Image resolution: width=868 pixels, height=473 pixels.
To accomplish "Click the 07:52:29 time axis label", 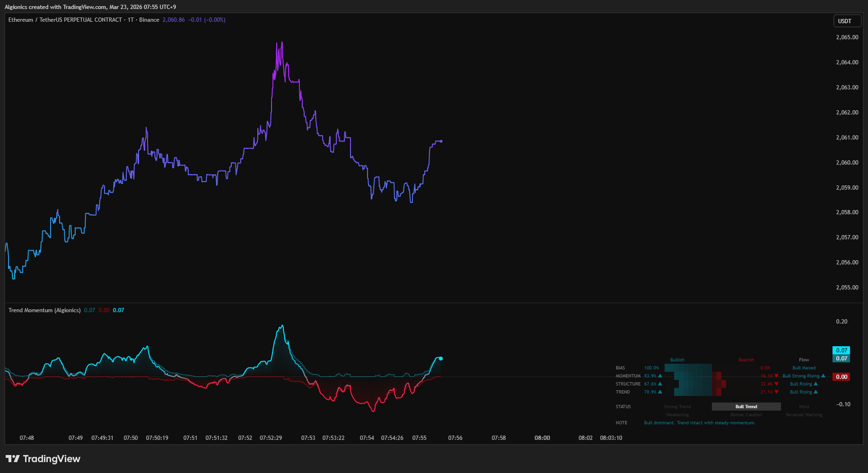I will coord(271,438).
